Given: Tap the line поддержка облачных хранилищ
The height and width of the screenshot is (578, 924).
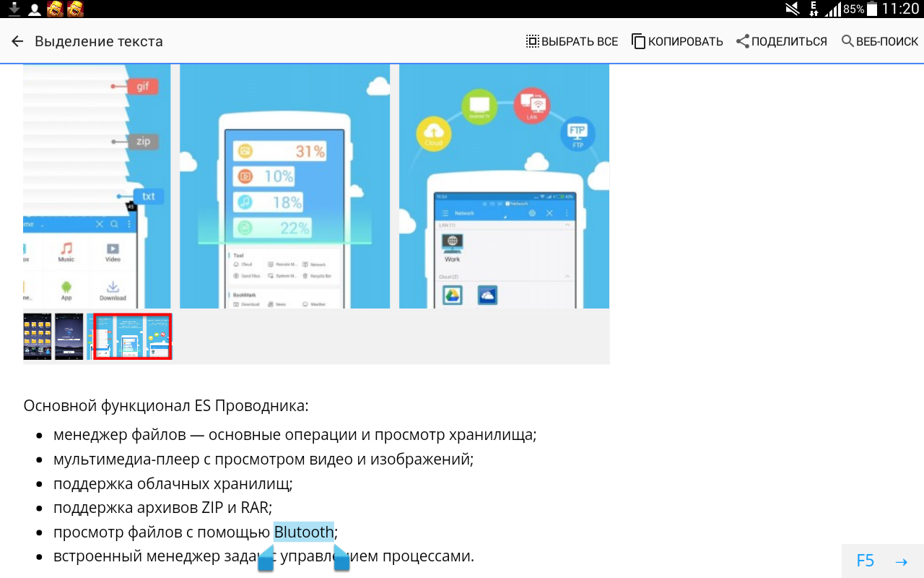Looking at the screenshot, I should tap(173, 484).
